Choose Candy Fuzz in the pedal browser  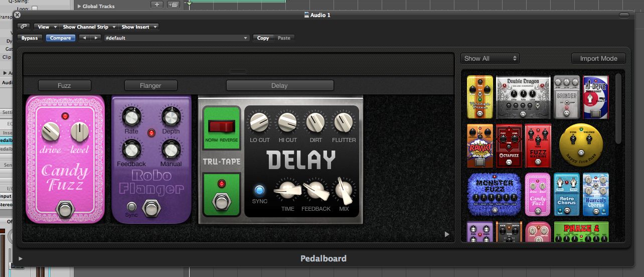point(538,194)
